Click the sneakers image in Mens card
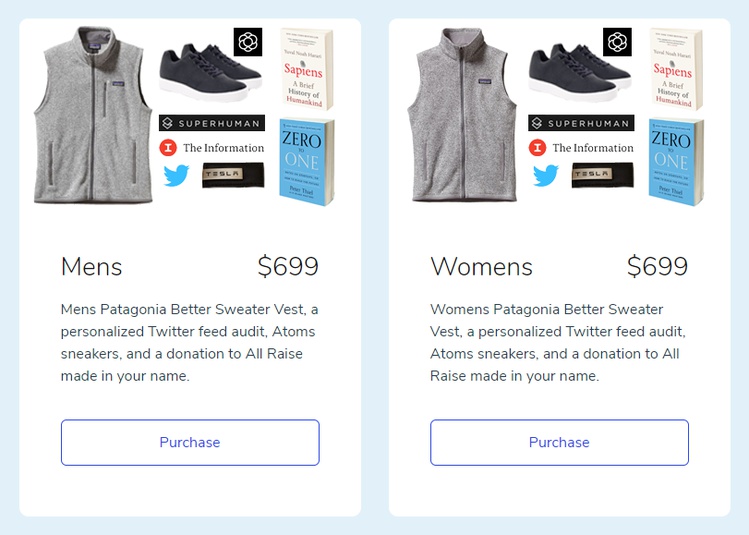The height and width of the screenshot is (535, 749). (x=211, y=72)
